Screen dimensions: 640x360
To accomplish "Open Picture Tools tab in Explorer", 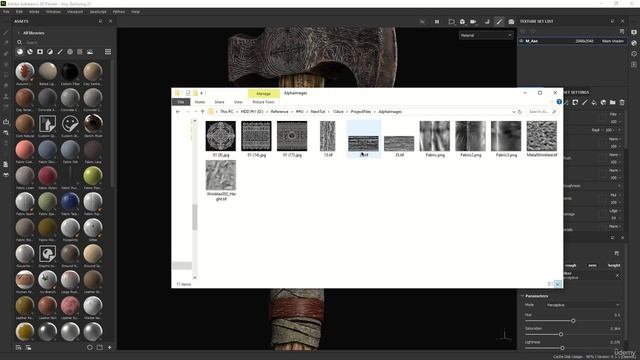I will 263,102.
